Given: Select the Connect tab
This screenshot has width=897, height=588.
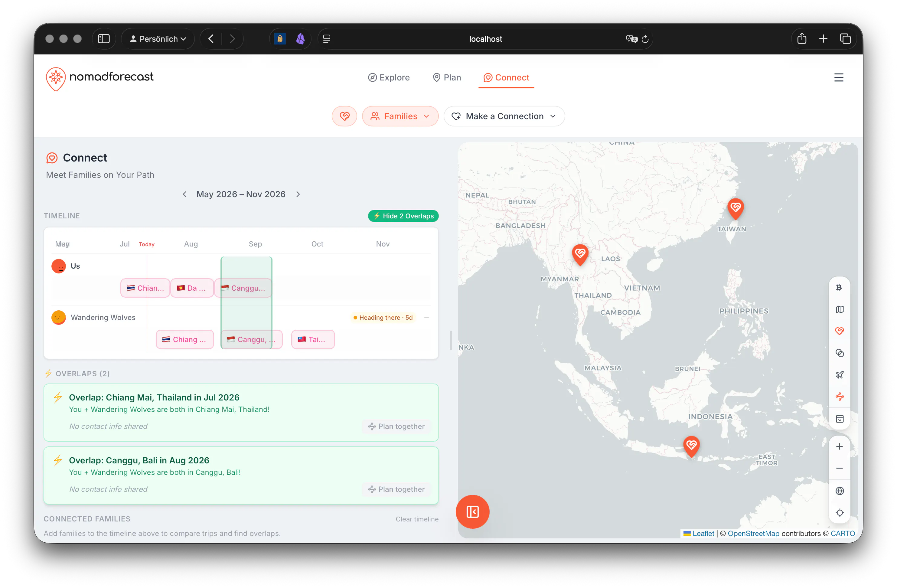Looking at the screenshot, I should tap(506, 77).
